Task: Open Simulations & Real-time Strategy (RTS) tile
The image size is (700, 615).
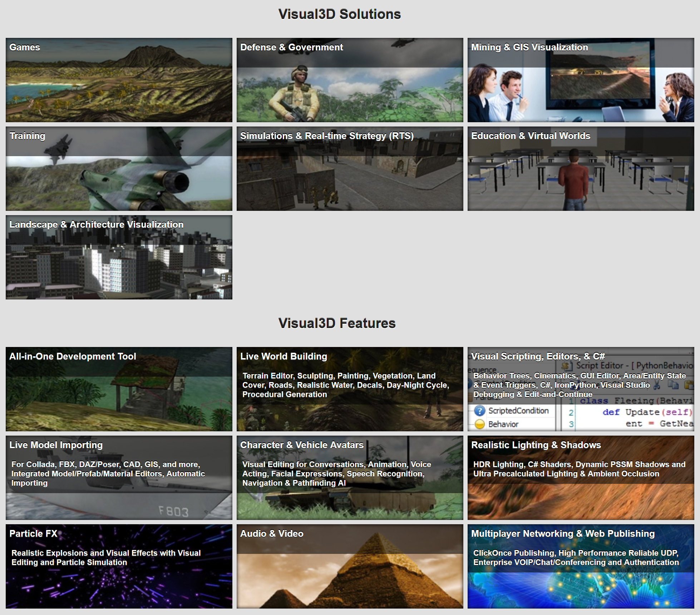Action: (x=350, y=169)
